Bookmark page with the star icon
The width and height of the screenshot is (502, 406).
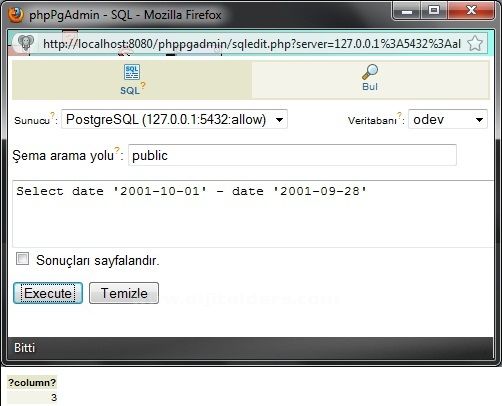point(475,43)
